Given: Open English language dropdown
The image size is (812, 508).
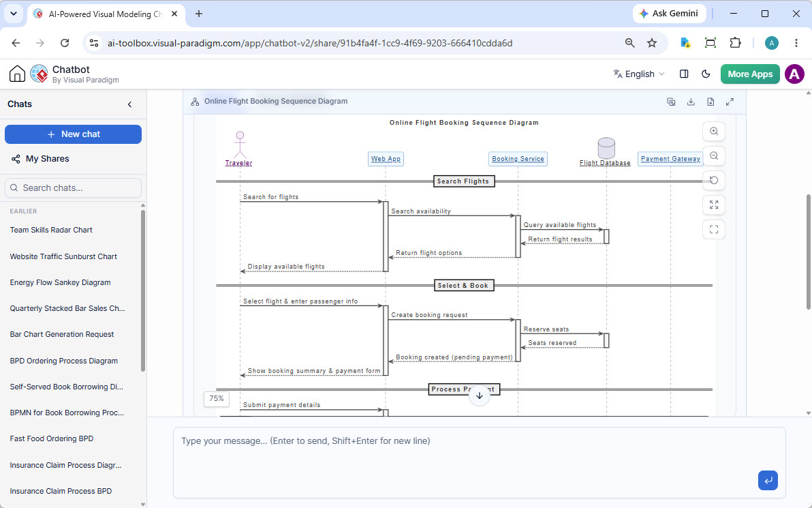Looking at the screenshot, I should [638, 74].
